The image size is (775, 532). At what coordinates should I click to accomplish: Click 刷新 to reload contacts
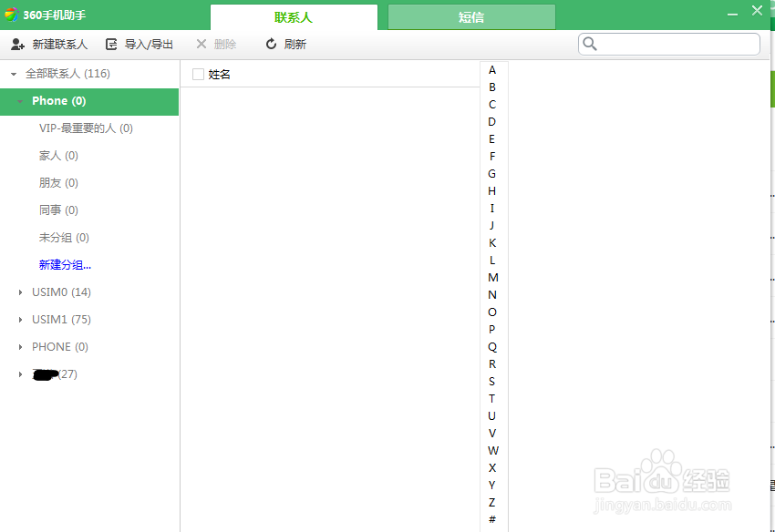pos(295,45)
